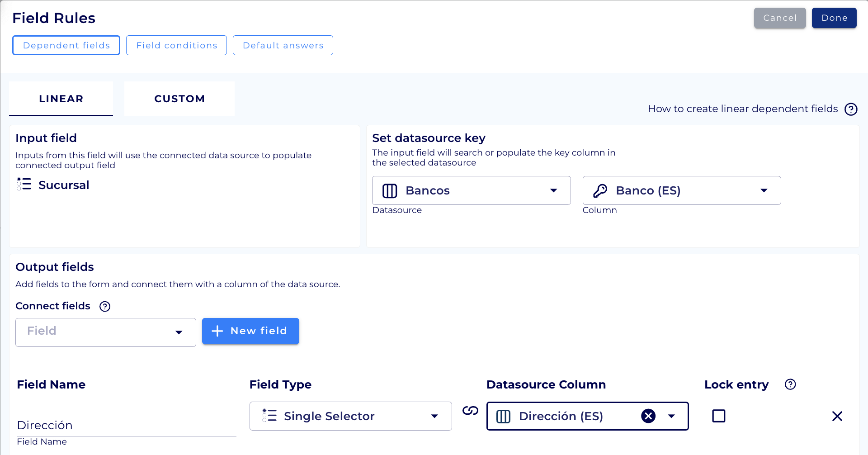Remove the Dirección output field row
This screenshot has height=455, width=868.
pos(837,416)
